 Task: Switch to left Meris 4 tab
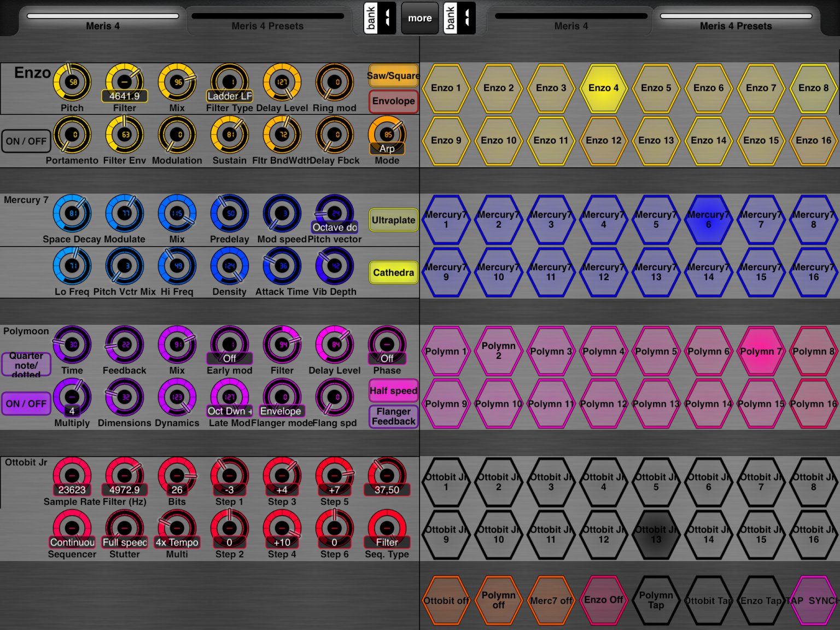click(103, 22)
